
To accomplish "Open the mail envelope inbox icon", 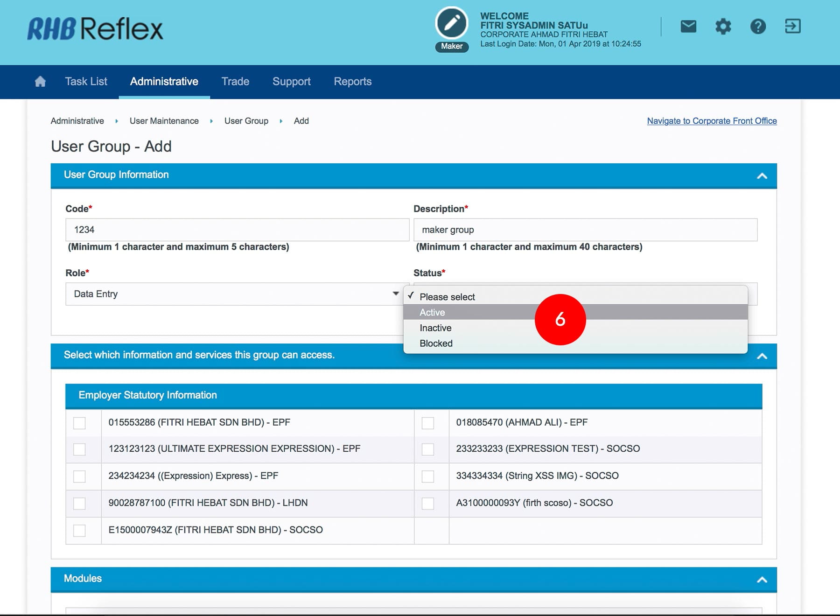I will click(x=688, y=27).
